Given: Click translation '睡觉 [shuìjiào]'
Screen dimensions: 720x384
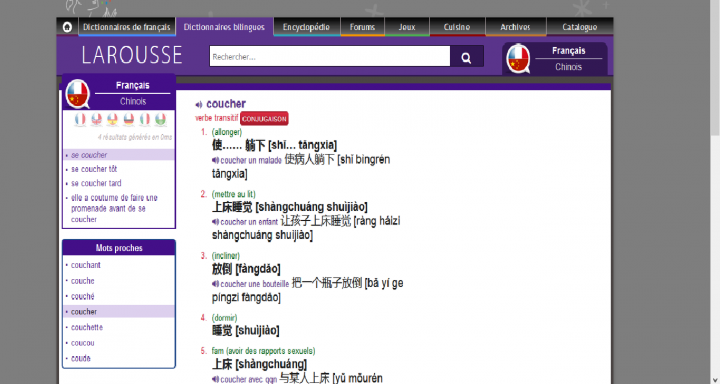Looking at the screenshot, I should (246, 330).
